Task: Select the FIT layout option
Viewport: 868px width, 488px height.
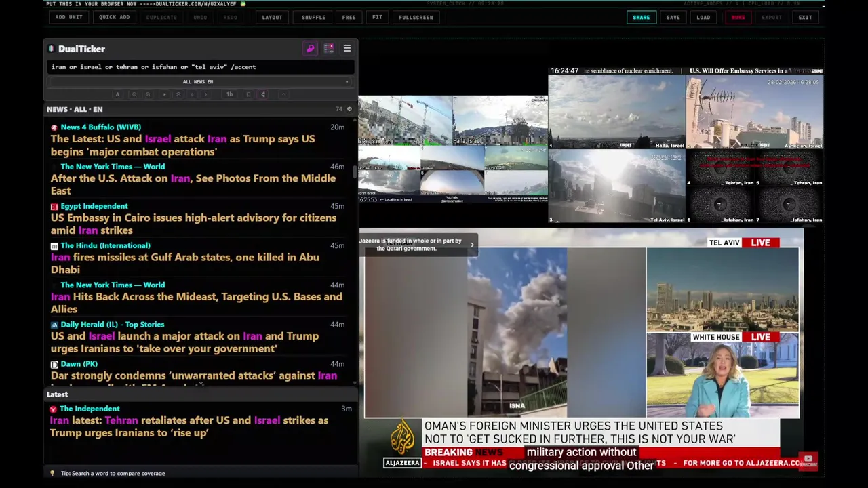Action: 377,17
